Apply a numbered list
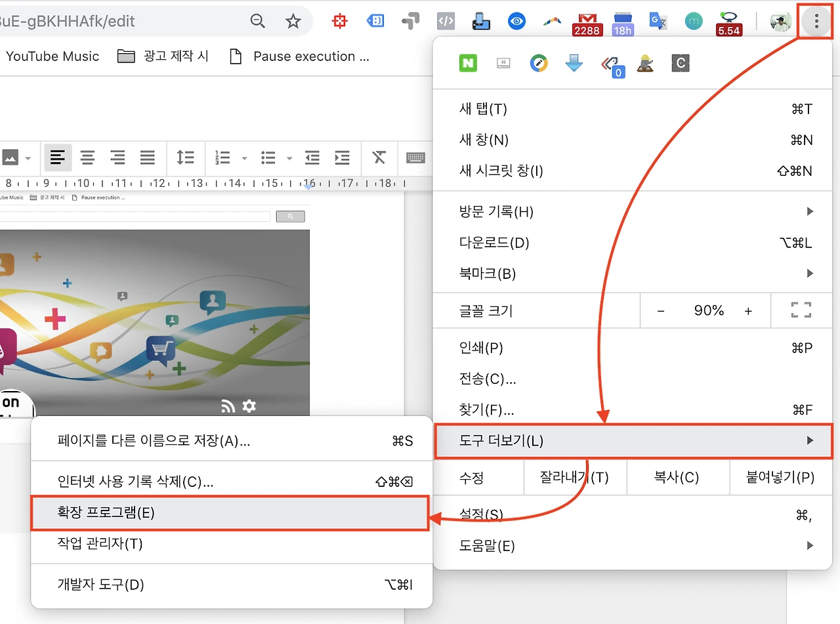 tap(223, 157)
